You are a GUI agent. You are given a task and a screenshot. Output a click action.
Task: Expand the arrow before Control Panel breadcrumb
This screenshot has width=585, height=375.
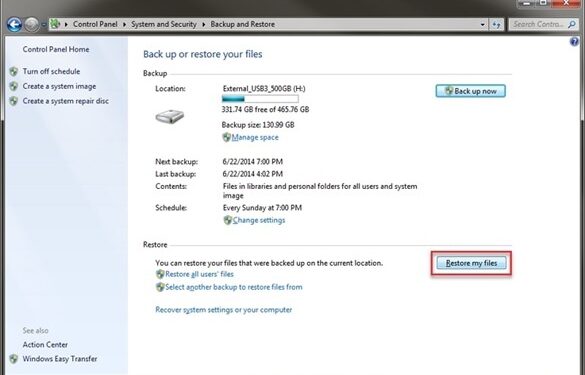click(x=66, y=25)
